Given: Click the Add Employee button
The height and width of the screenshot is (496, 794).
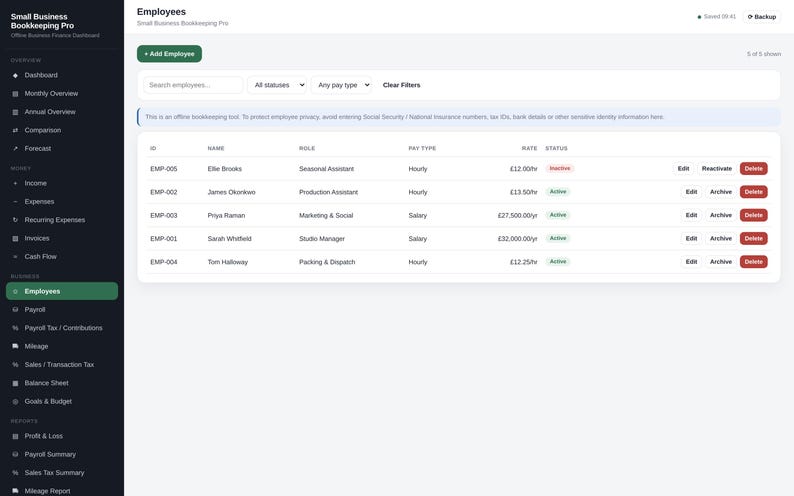Looking at the screenshot, I should [169, 54].
